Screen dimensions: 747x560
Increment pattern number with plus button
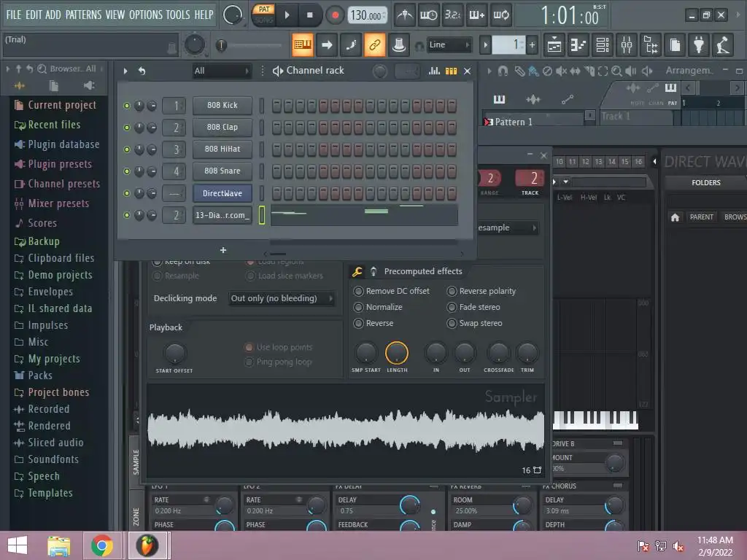(x=532, y=45)
